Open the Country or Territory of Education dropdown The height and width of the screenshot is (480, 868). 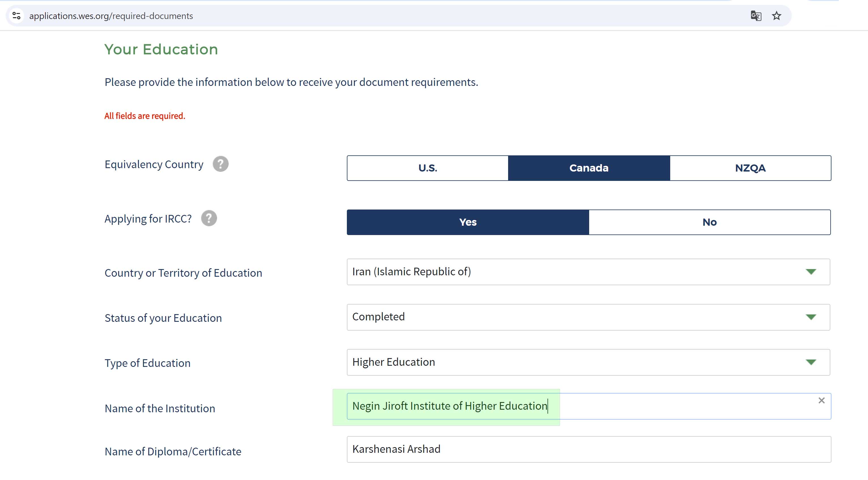tap(588, 272)
